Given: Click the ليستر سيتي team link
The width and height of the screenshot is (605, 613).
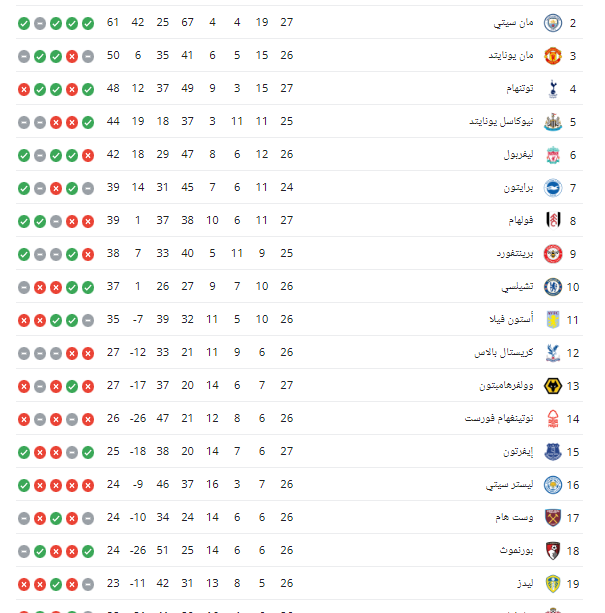Looking at the screenshot, I should coord(507,484).
